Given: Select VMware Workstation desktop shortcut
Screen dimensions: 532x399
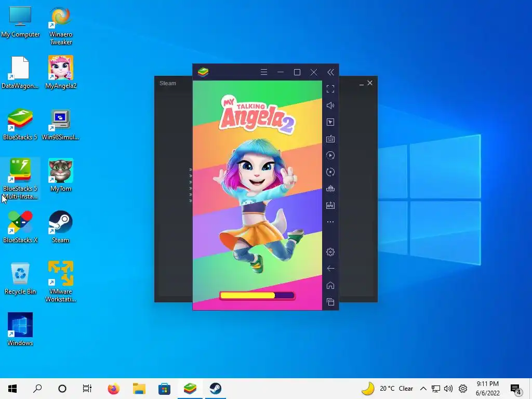Looking at the screenshot, I should click(x=61, y=282).
